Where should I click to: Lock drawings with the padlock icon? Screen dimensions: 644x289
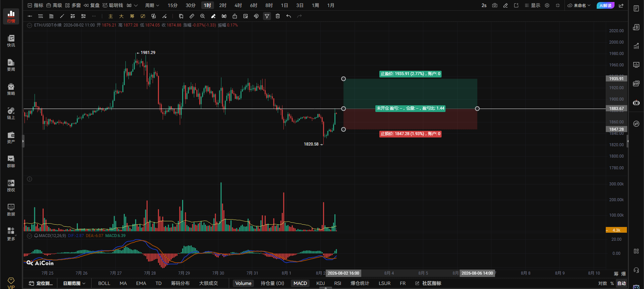(x=235, y=16)
